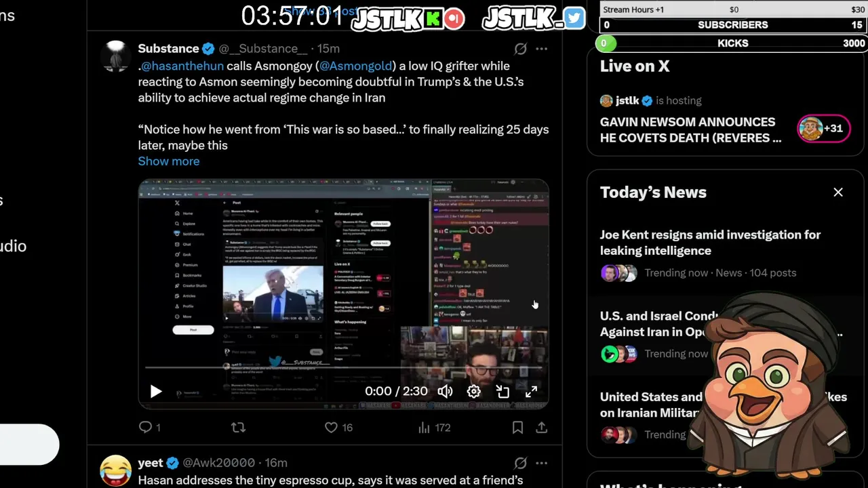Click the +31 listeners badge
This screenshot has height=488, width=868.
(823, 128)
